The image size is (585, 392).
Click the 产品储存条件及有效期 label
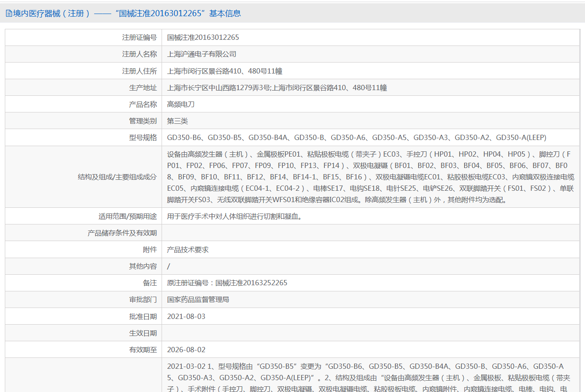122,233
